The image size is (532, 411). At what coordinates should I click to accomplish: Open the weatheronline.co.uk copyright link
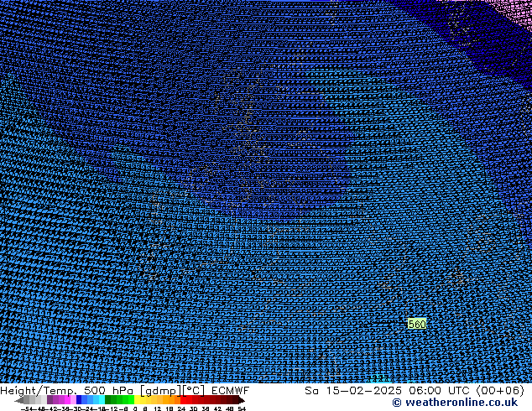point(455,403)
